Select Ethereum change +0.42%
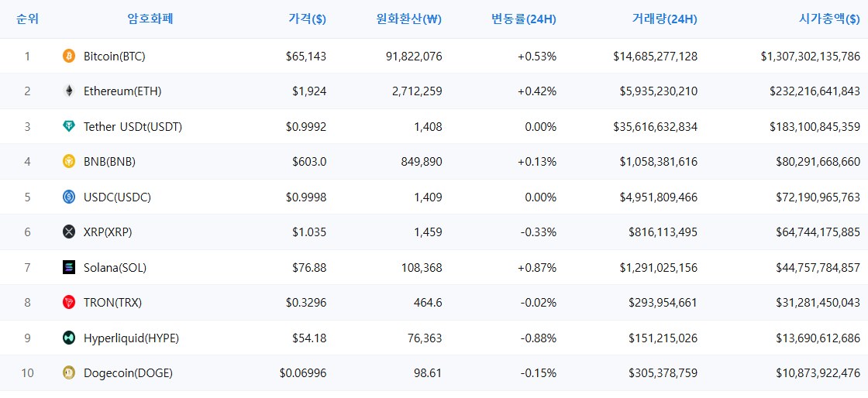 [537, 91]
